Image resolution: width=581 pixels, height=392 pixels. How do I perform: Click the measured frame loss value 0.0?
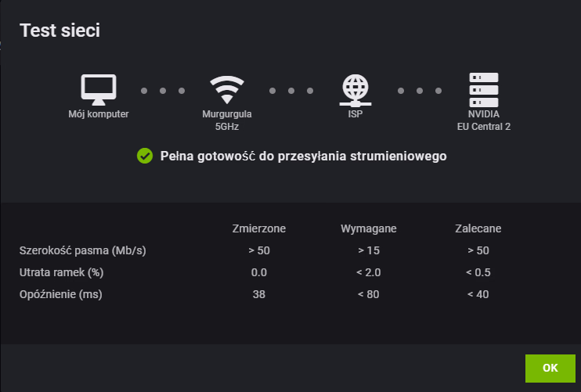[259, 272]
